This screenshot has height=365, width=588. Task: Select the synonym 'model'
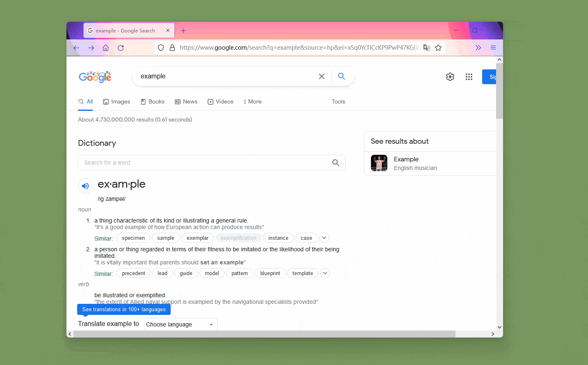click(212, 273)
